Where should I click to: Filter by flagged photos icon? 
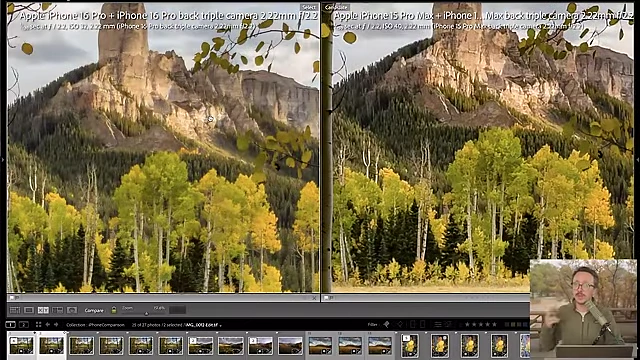[x=386, y=324]
